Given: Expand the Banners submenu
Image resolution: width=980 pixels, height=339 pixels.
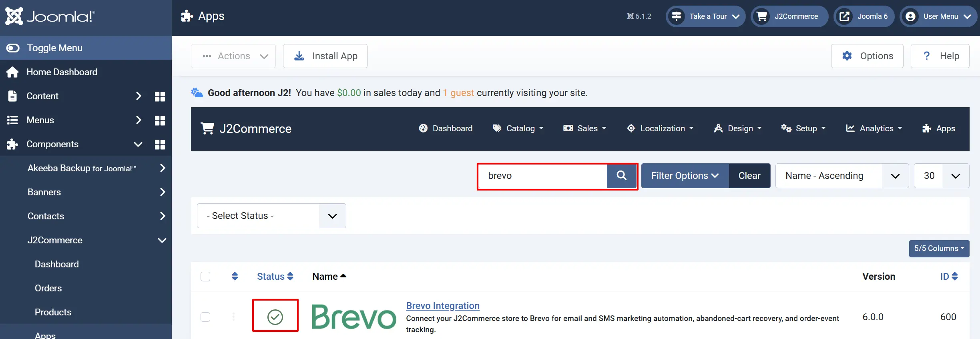Looking at the screenshot, I should (163, 192).
